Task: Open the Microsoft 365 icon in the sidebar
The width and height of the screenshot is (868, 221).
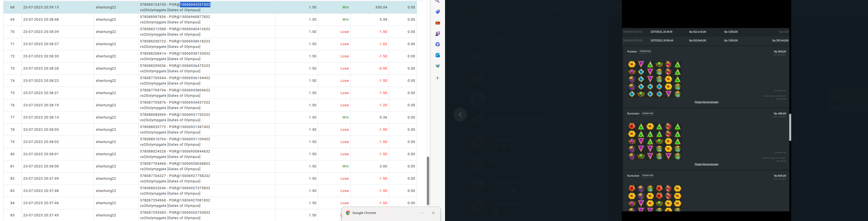Action: pos(437,44)
